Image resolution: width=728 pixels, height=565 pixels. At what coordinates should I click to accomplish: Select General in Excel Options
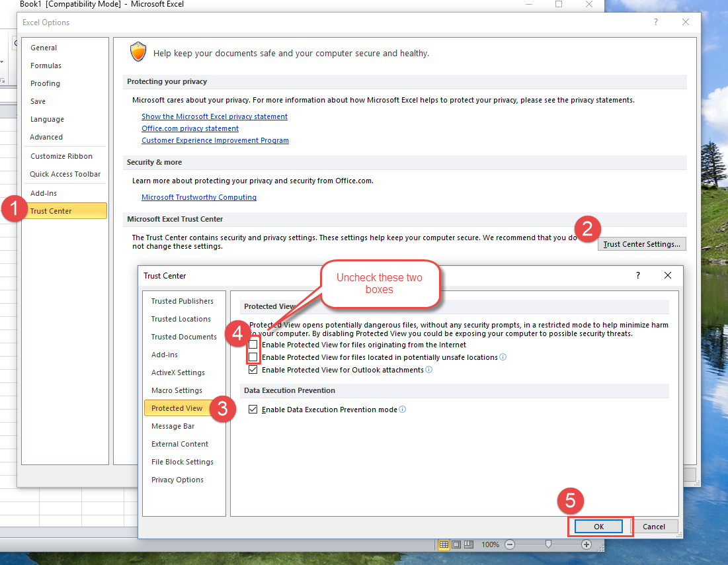click(x=65, y=48)
